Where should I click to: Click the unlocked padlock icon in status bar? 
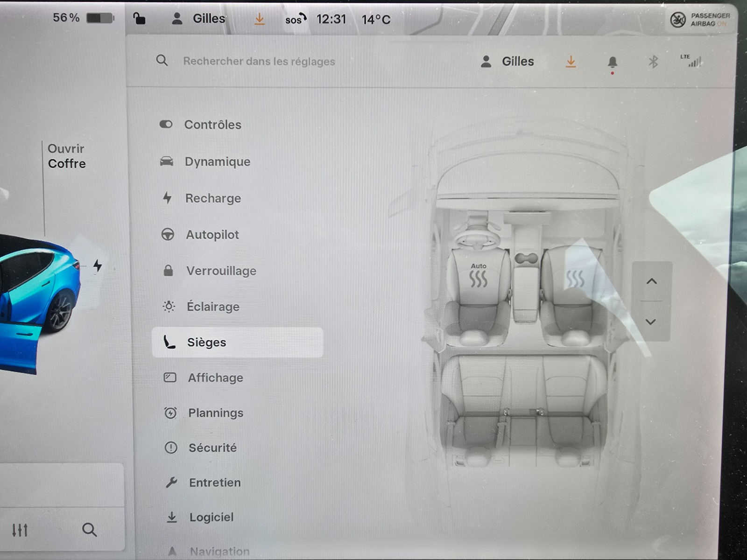[x=139, y=19]
